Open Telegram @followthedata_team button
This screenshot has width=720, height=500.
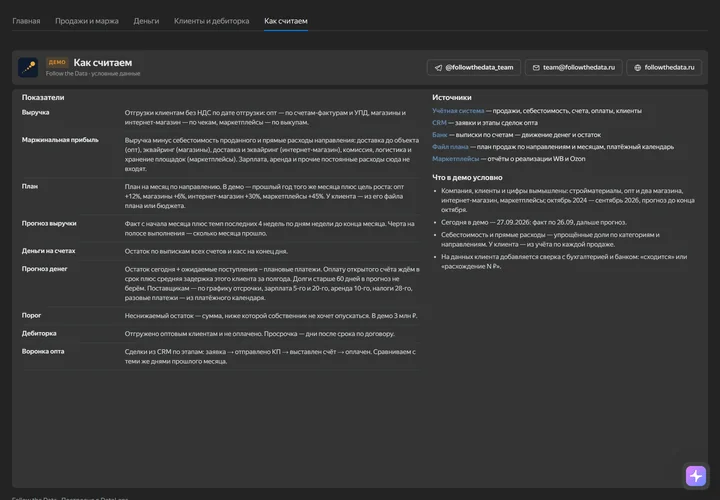click(473, 67)
